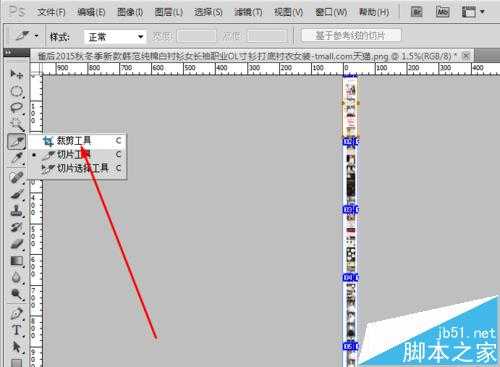Select the History Brush tool
The width and height of the screenshot is (500, 367).
pyautogui.click(x=16, y=227)
